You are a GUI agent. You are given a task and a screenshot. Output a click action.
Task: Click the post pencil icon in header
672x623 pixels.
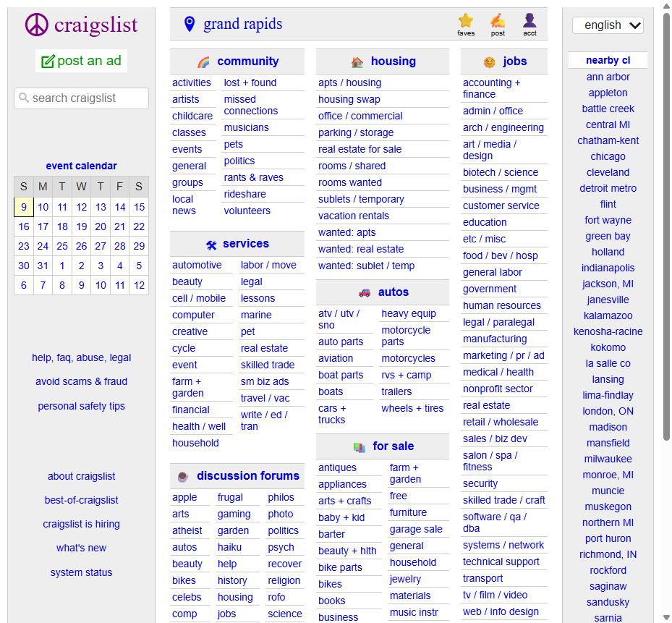(498, 20)
